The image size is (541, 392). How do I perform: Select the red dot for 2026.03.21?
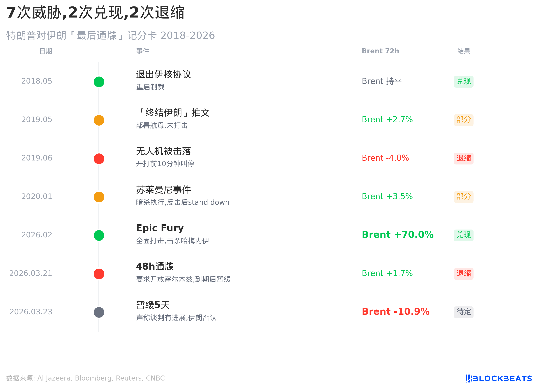99,274
